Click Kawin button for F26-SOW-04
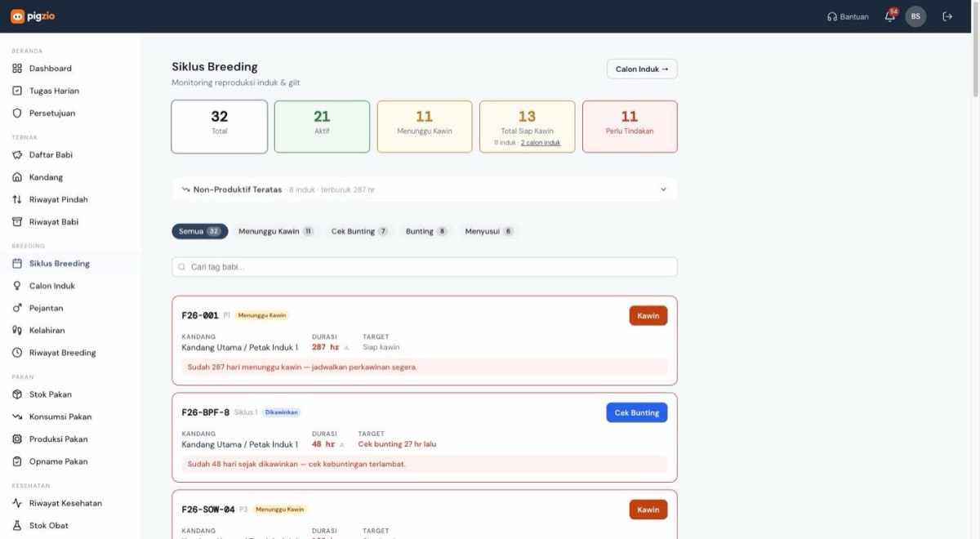Viewport: 980px width, 539px height. coord(648,510)
